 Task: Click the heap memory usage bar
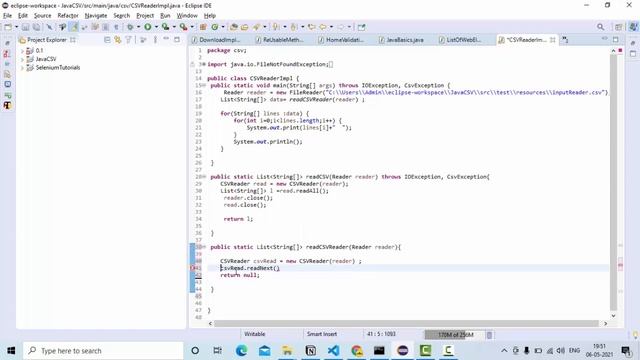[x=455, y=335]
